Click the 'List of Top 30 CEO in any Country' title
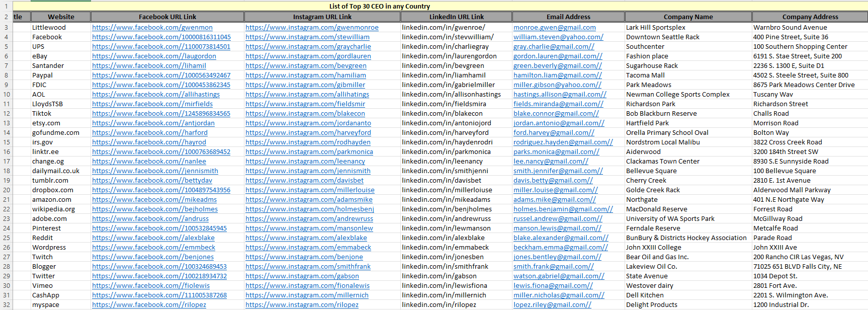 (380, 7)
